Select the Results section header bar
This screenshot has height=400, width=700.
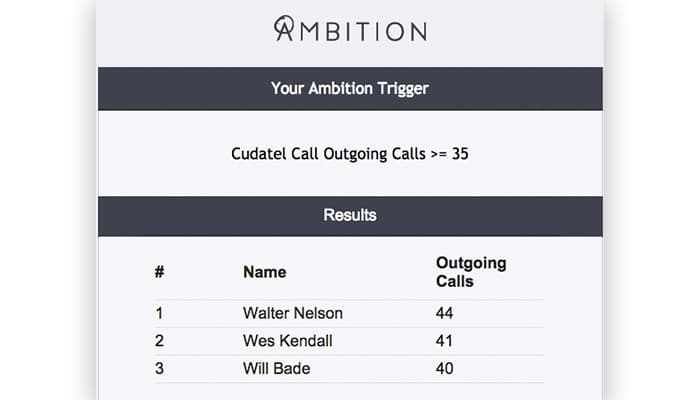(350, 215)
